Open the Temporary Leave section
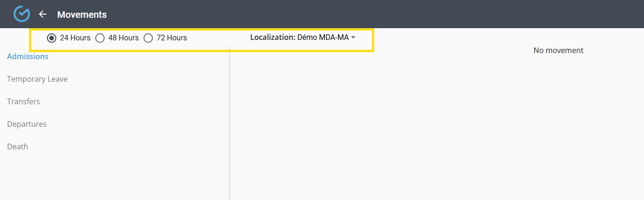Screen dimensions: 644x200 click(38, 79)
